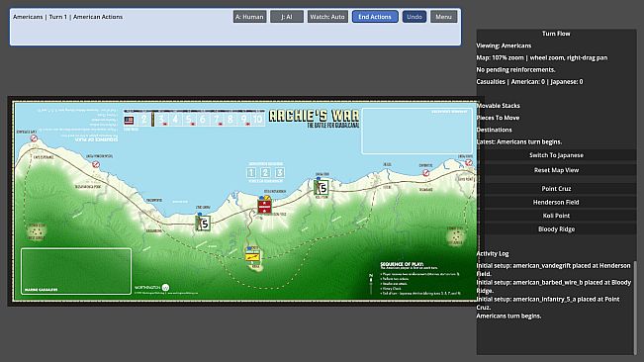Click the second no-entry marker east of Cape Esperance

(96, 164)
